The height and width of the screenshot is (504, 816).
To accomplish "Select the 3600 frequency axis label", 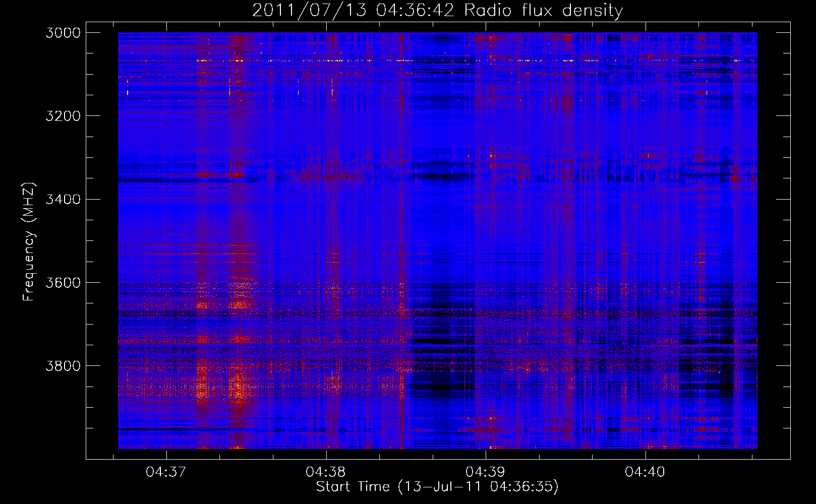I will click(63, 282).
